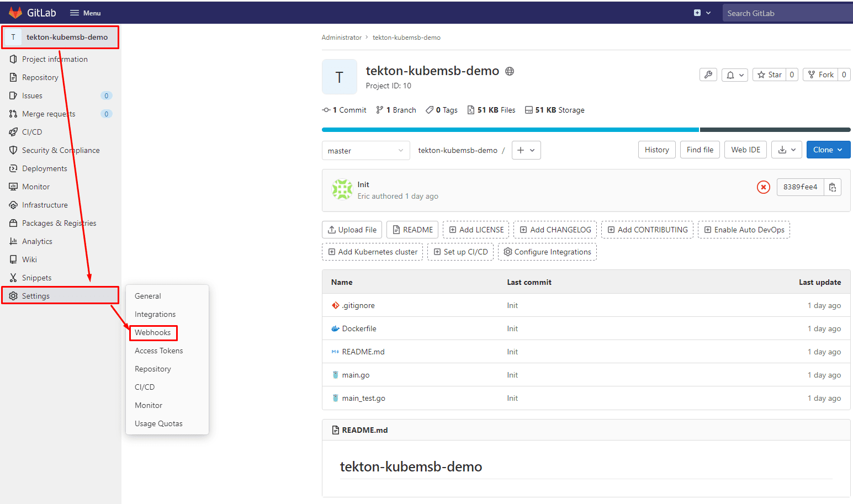Viewport: 853px width, 504px height.
Task: Open the .gitignore file icon
Action: pyautogui.click(x=335, y=305)
